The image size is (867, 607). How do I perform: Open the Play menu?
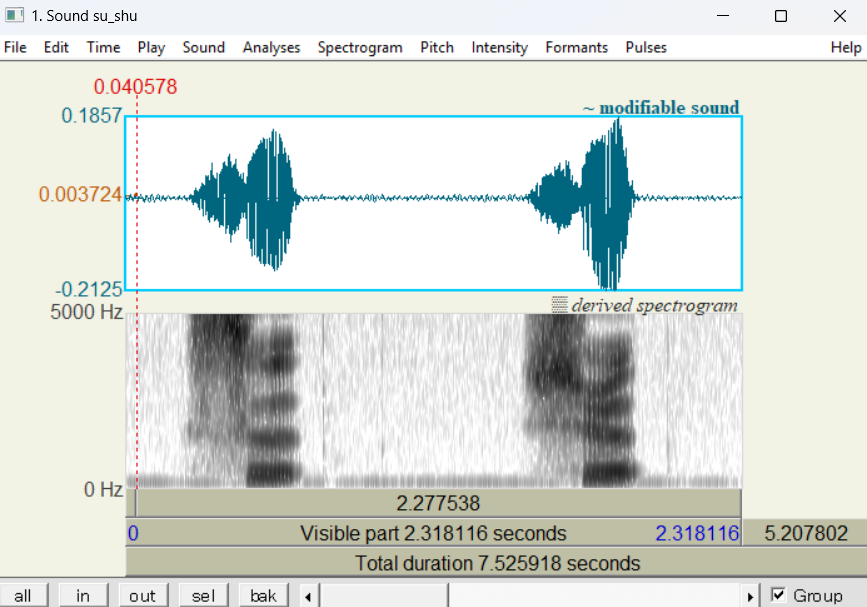tap(152, 48)
